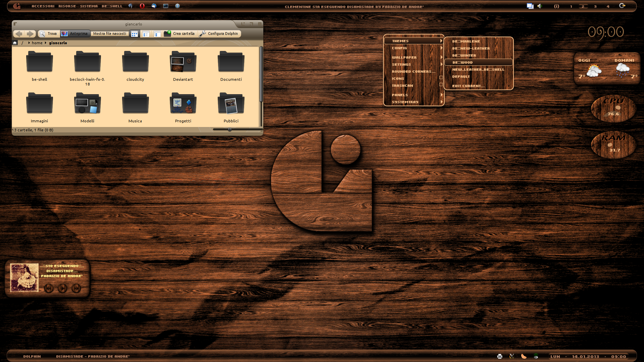The width and height of the screenshot is (644, 362).
Task: Open the Musica folder
Action: [135, 108]
